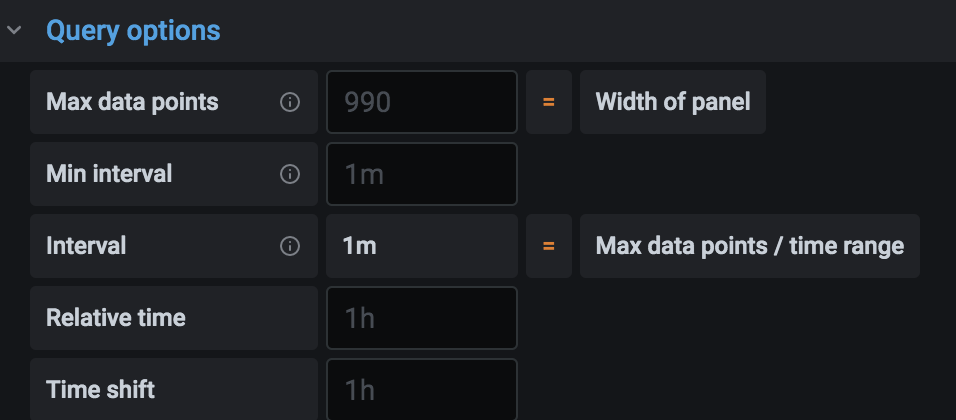Select the computed Interval value 1m
956x420 pixels.
[360, 246]
